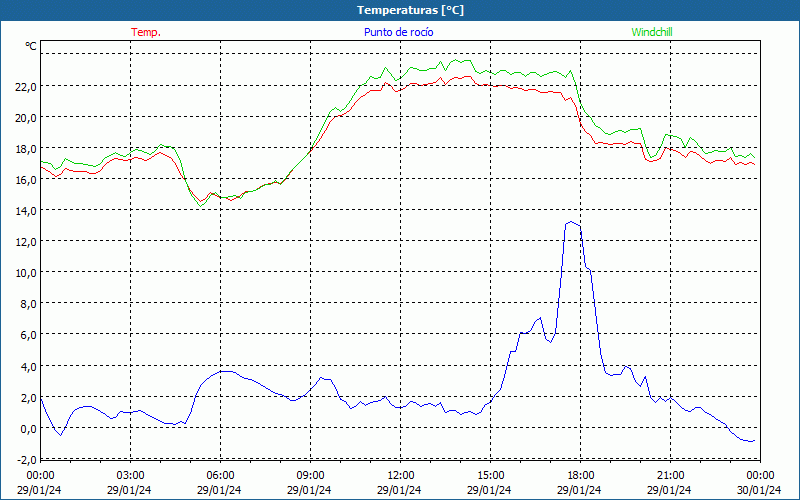Click the 22,0 y-axis value
The width and height of the screenshot is (800, 500).
click(x=26, y=87)
